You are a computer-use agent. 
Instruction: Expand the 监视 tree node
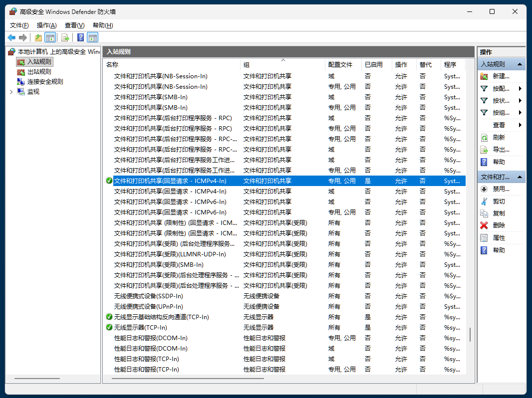11,92
